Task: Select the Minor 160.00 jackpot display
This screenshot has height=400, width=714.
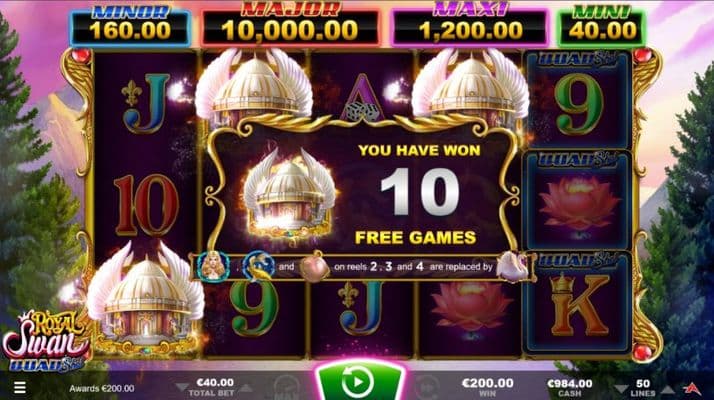Action: point(130,26)
